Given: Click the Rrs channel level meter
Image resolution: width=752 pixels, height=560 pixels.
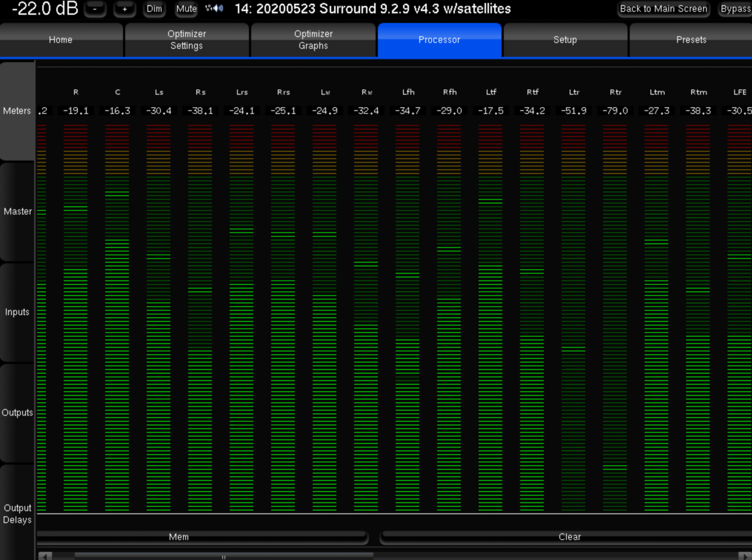Looking at the screenshot, I should pyautogui.click(x=283, y=318).
